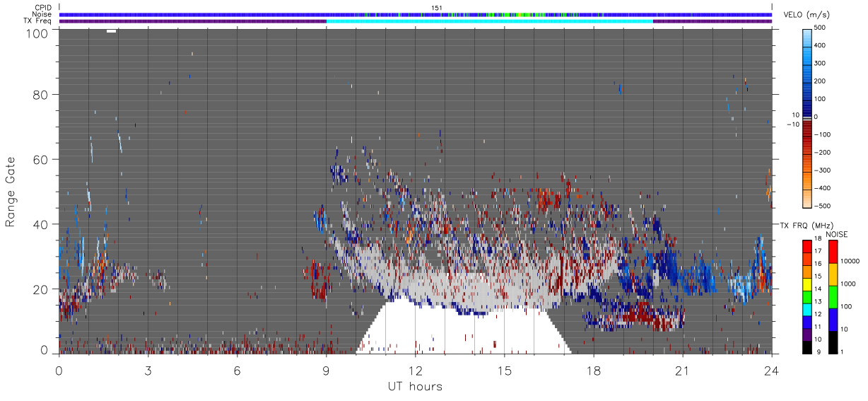Click the small white marker near range gate 100
868x401 pixels.
[x=111, y=31]
